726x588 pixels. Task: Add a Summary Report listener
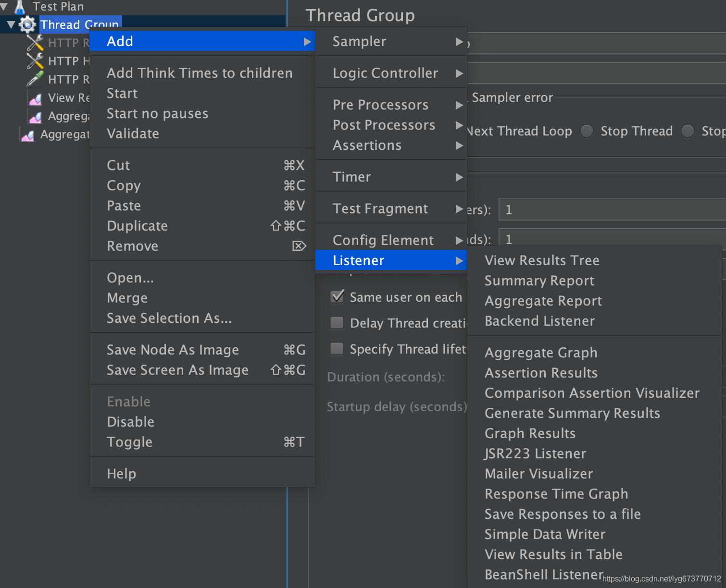[x=594, y=281]
